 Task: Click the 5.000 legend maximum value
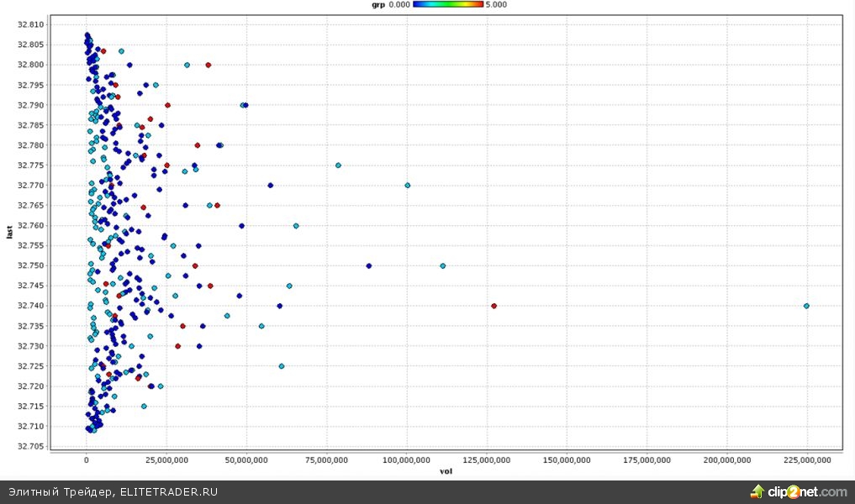[496, 4]
